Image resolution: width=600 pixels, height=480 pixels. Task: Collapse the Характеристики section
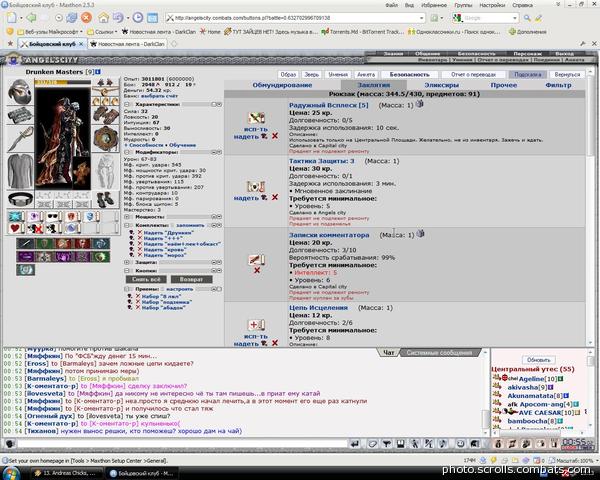(x=127, y=104)
